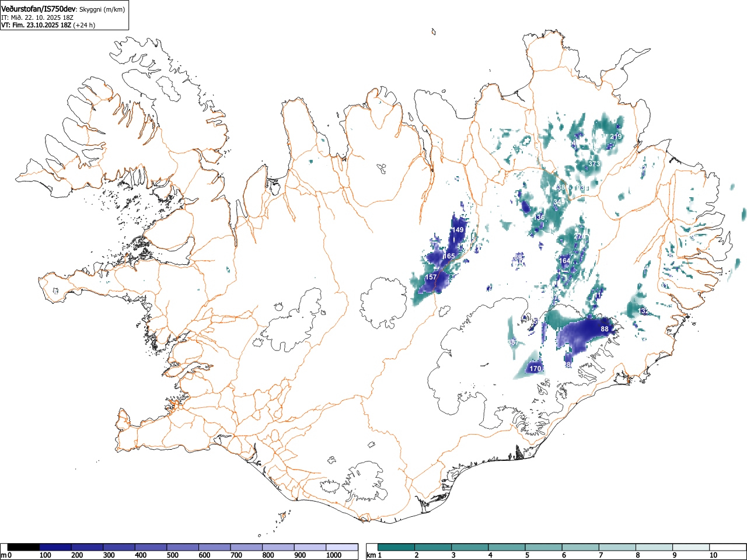The height and width of the screenshot is (560, 747).
Task: Select the 5–6 km legend swatch
Action: [x=543, y=547]
